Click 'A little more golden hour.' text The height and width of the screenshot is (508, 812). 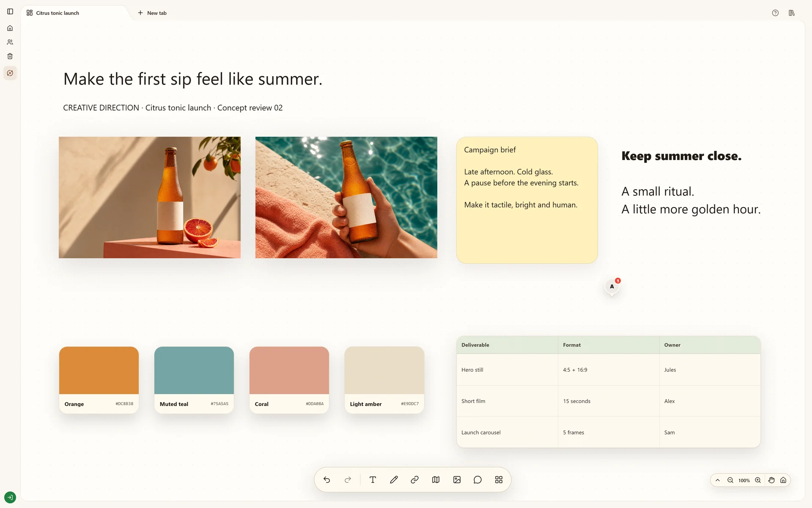point(691,209)
